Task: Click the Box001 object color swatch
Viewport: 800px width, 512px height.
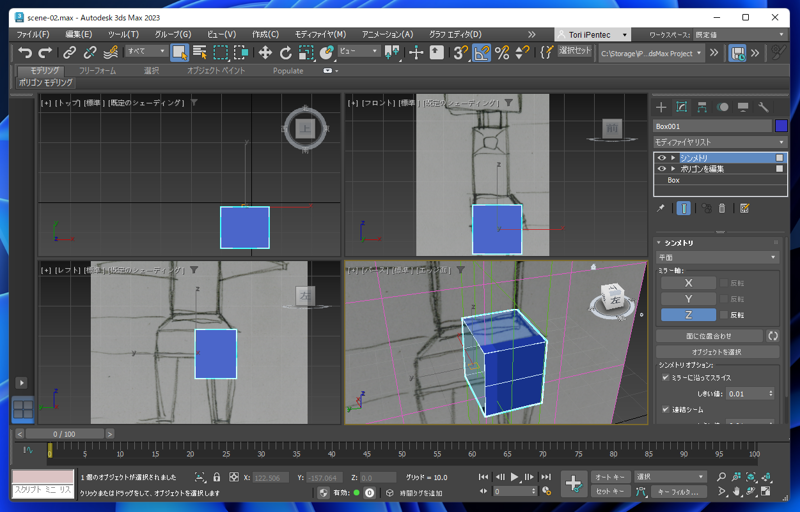Action: (x=781, y=125)
